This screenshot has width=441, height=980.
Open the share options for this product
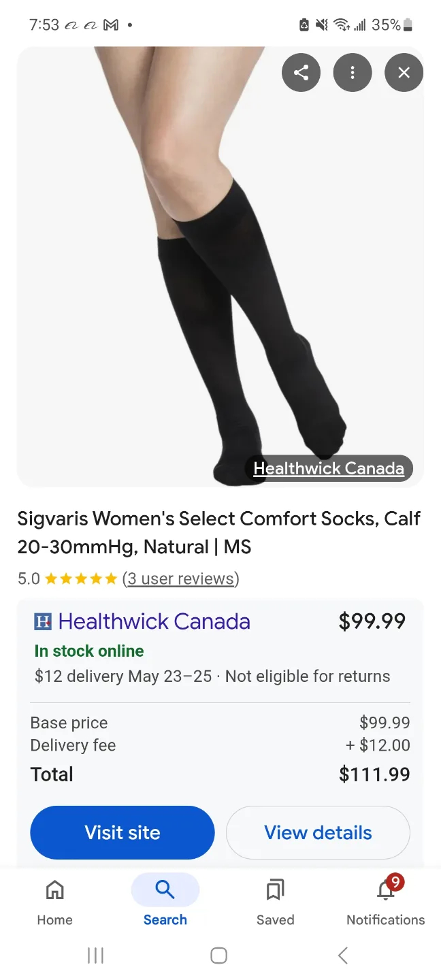point(301,72)
